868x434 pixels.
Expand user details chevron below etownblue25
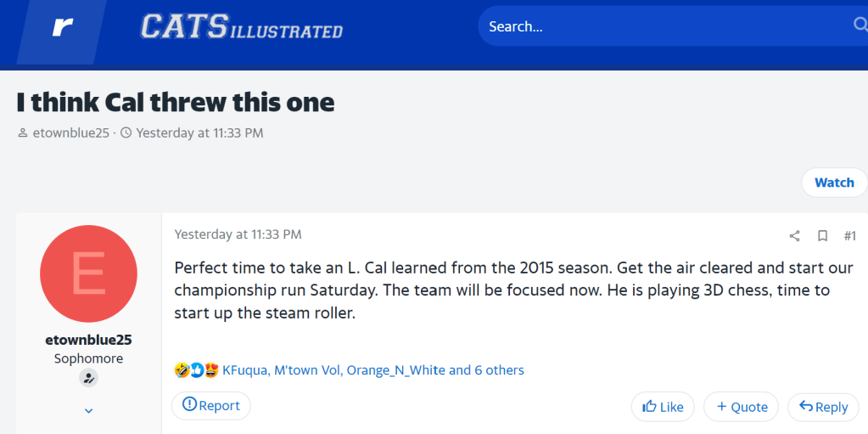(88, 411)
